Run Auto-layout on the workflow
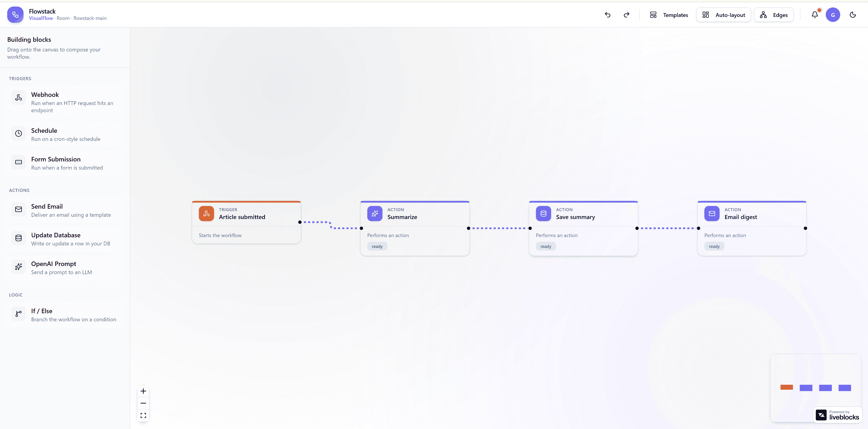 [x=723, y=15]
